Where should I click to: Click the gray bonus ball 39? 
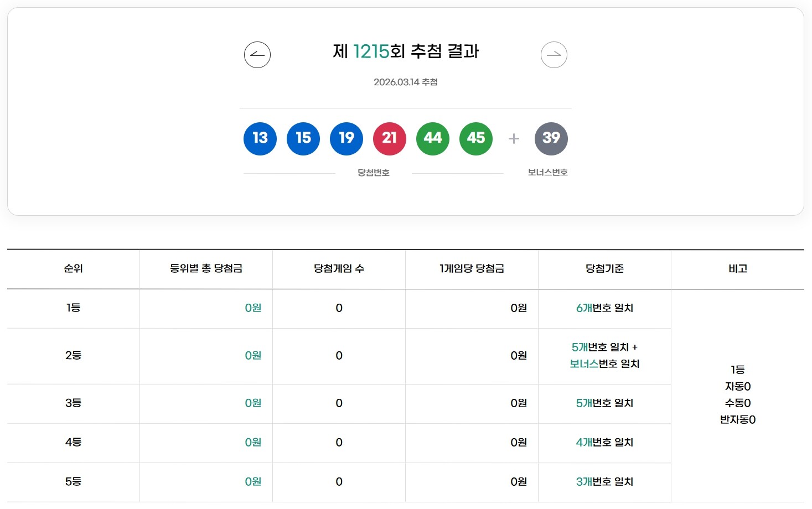click(x=551, y=138)
